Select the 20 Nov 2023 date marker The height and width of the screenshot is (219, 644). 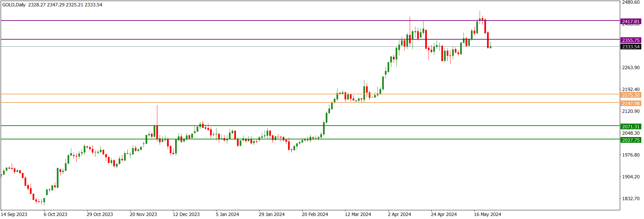143,214
